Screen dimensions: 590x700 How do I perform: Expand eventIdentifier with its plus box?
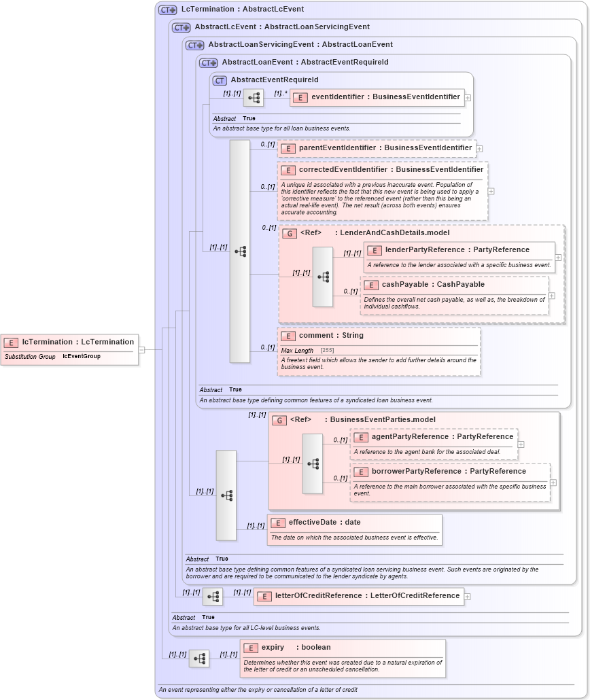coord(468,97)
